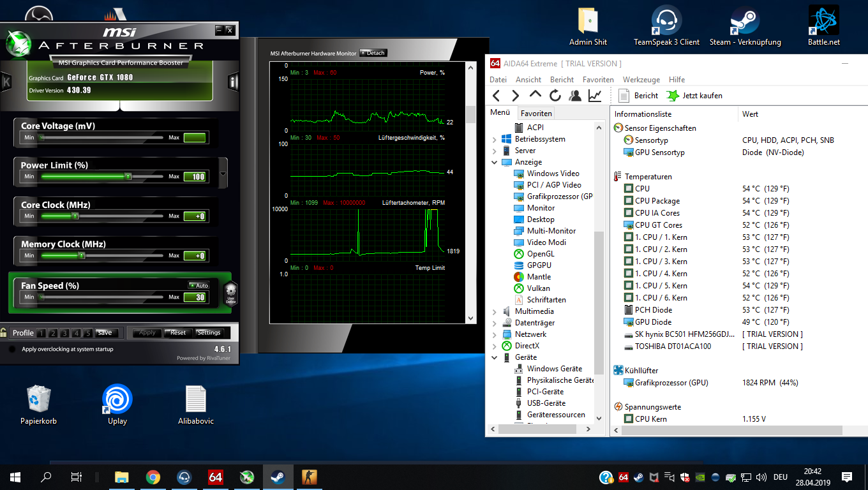Click the profile lock icon in Afterburner
Screen dimensions: 868x490
point(4,332)
